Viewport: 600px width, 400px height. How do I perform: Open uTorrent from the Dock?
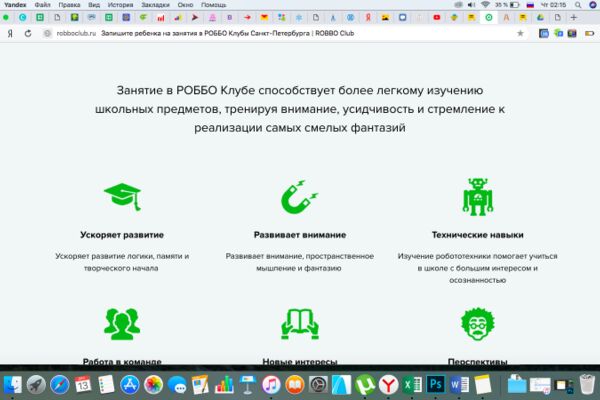coord(365,384)
